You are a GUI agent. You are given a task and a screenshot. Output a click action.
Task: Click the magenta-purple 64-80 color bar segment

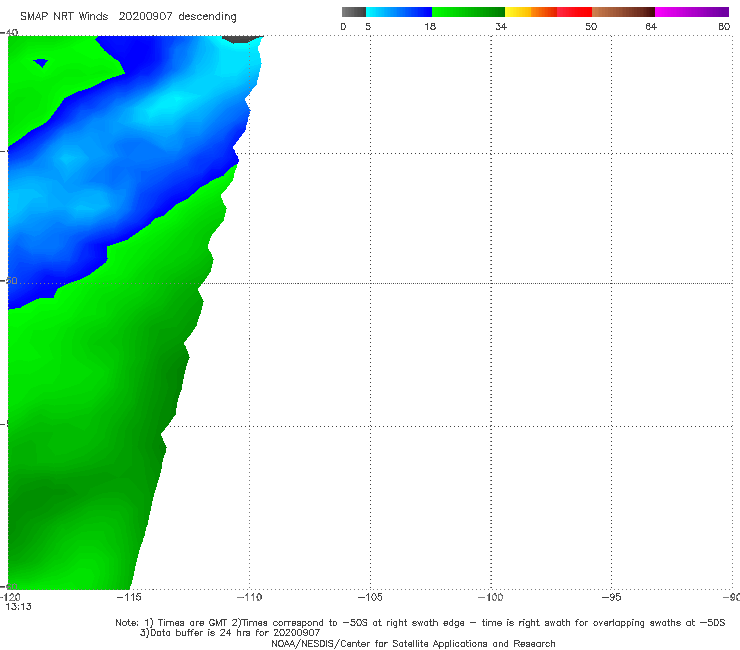[692, 12]
